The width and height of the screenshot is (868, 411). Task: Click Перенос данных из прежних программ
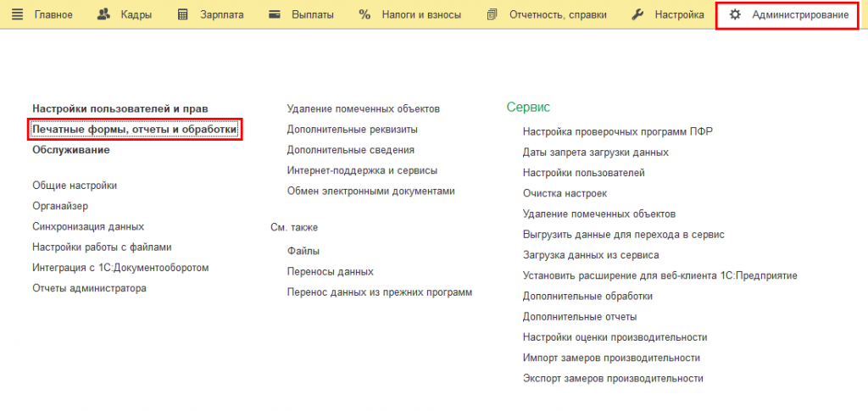click(379, 292)
